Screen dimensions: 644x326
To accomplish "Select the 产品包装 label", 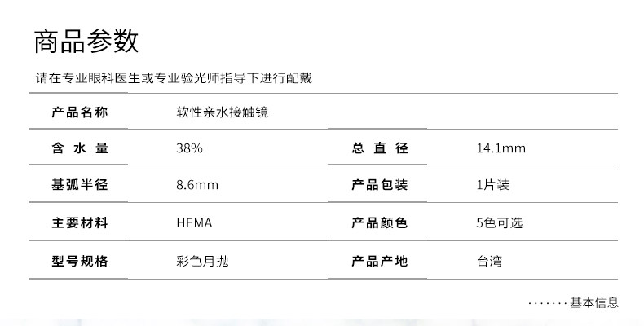I will [x=379, y=185].
